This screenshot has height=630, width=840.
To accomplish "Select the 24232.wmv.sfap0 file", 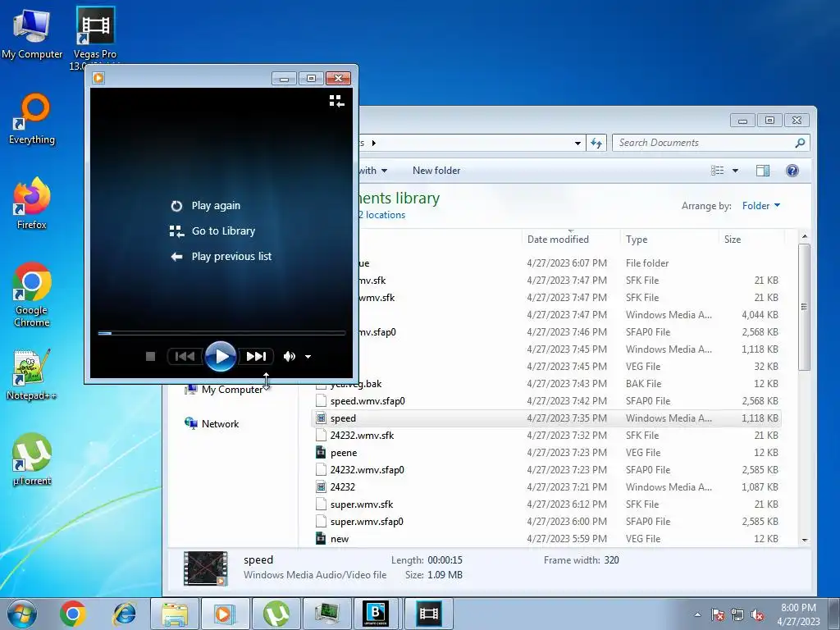I will (360, 470).
